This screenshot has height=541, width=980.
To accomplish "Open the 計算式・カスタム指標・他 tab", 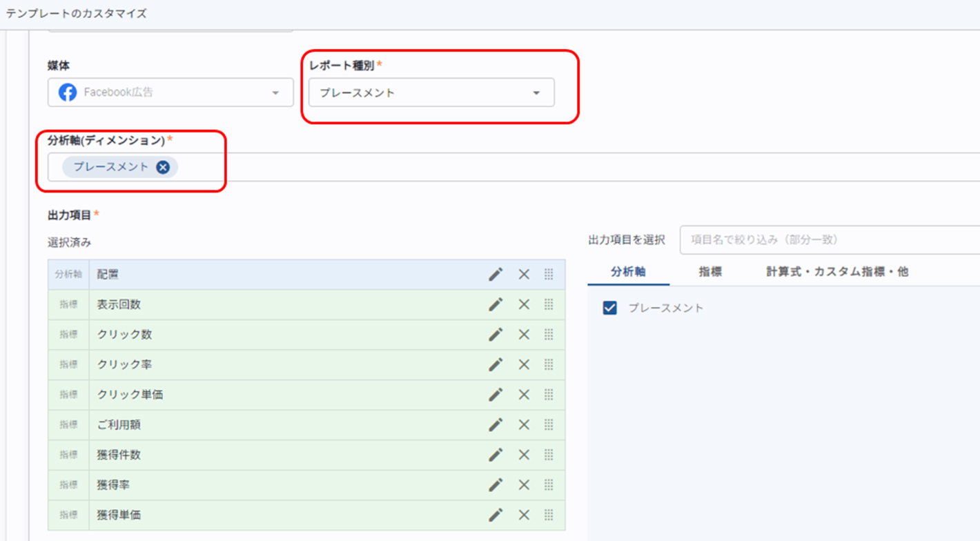I will (x=837, y=272).
